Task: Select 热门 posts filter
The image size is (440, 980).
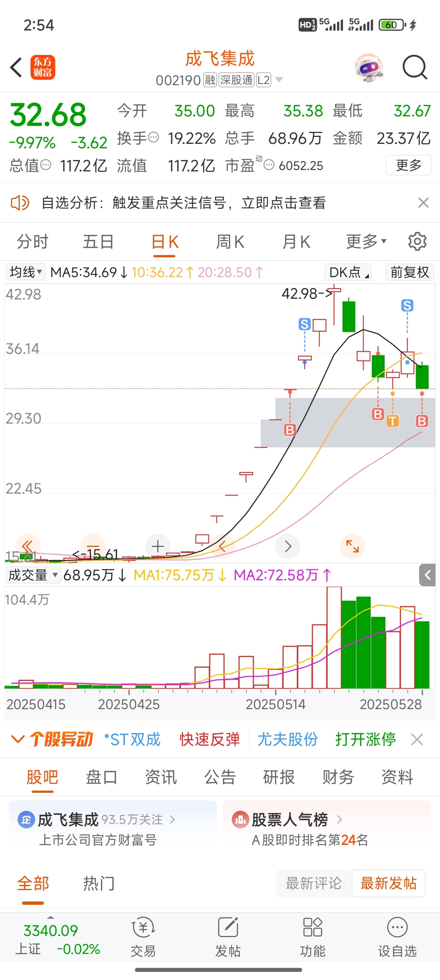Action: click(x=99, y=883)
